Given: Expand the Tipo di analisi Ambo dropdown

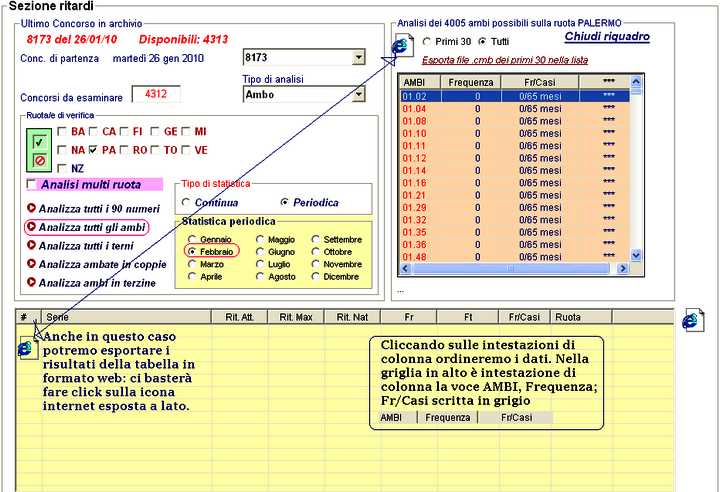Looking at the screenshot, I should point(358,95).
